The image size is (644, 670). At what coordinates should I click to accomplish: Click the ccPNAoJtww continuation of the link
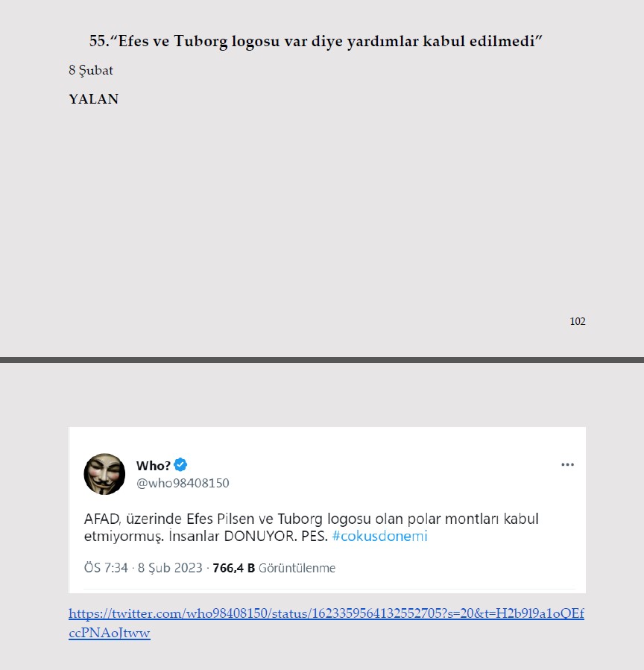pyautogui.click(x=110, y=633)
